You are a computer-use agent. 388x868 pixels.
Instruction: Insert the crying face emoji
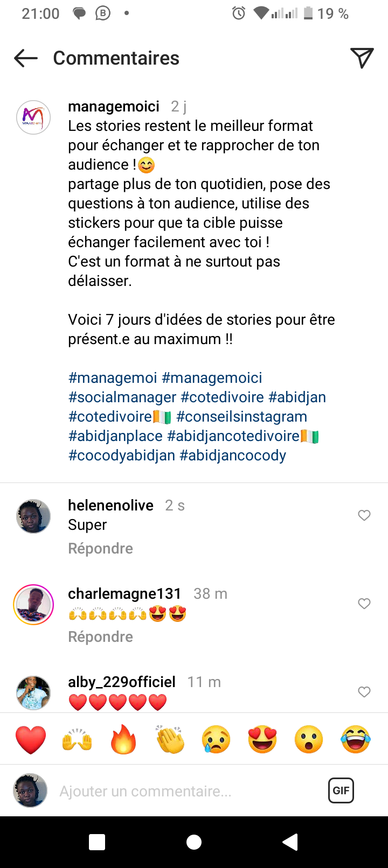click(217, 739)
